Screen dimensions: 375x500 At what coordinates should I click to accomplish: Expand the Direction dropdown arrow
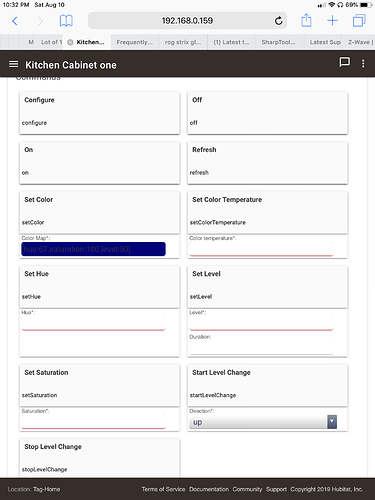[x=332, y=422]
